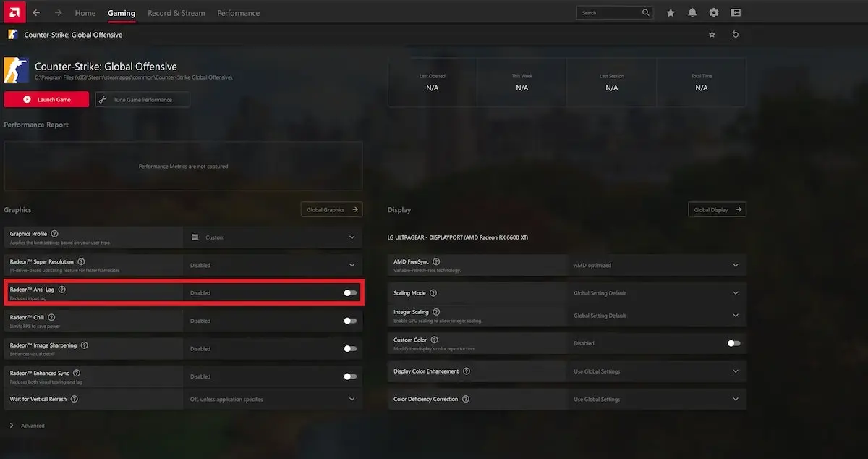Open help for Radeon Image Sharpening

(84, 345)
